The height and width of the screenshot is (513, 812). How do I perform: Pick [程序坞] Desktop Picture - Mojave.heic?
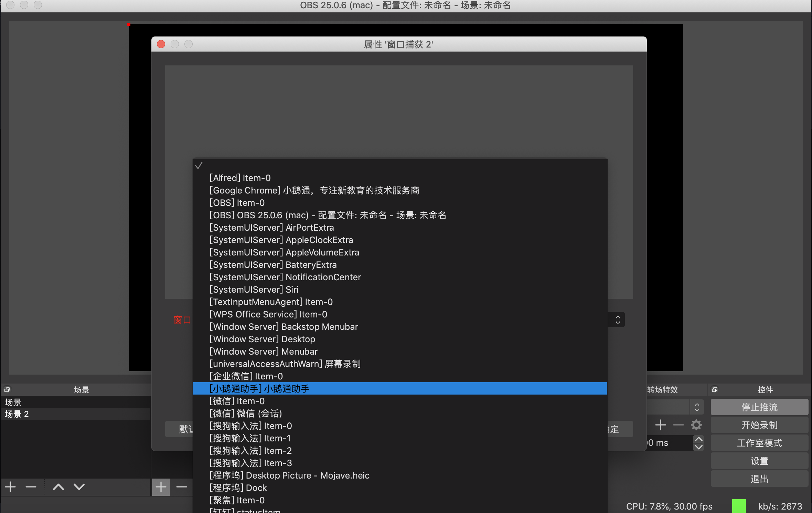pos(400,475)
